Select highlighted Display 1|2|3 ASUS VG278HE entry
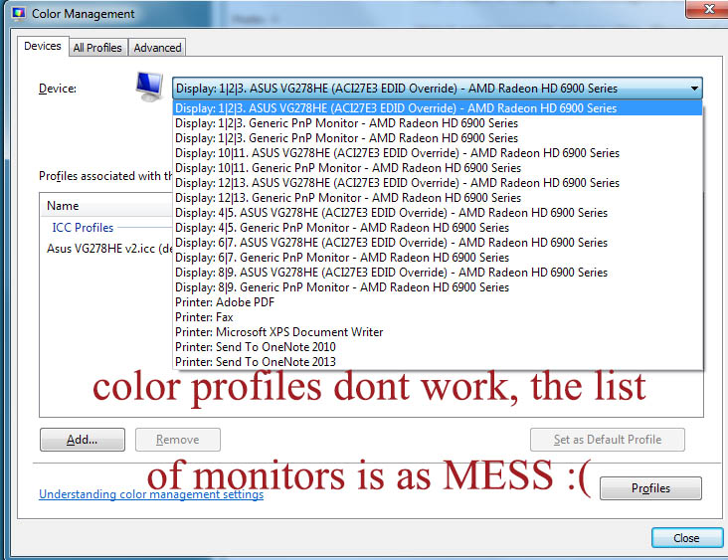The image size is (728, 560). tap(437, 108)
